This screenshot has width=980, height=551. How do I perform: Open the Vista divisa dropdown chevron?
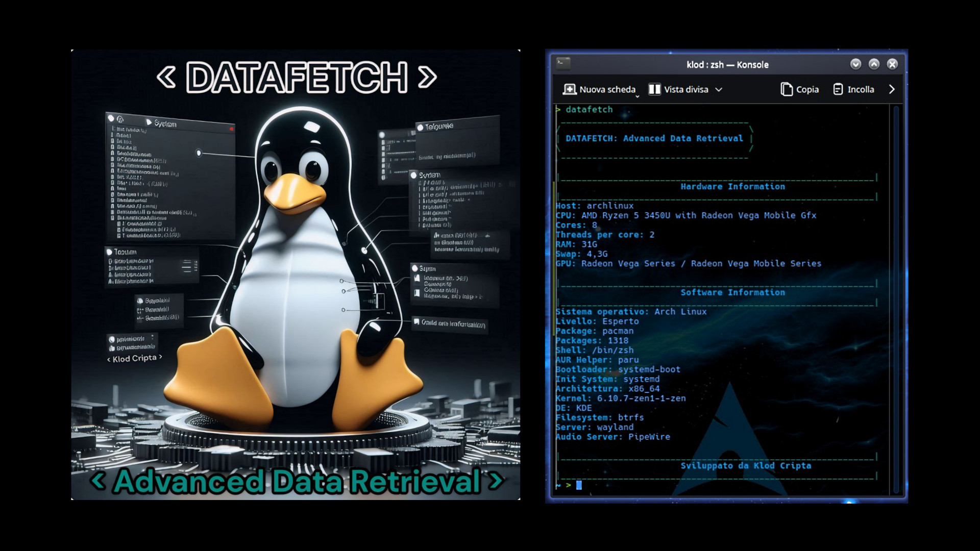[720, 90]
